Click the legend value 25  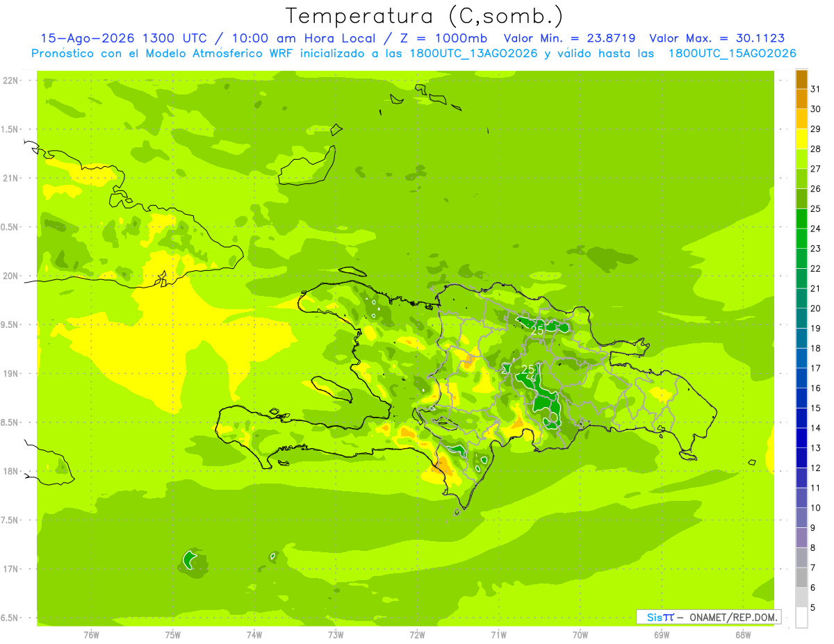815,208
